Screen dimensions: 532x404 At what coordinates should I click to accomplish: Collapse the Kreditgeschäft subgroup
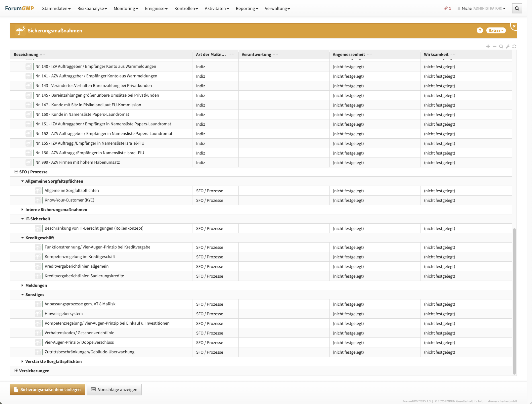point(22,238)
